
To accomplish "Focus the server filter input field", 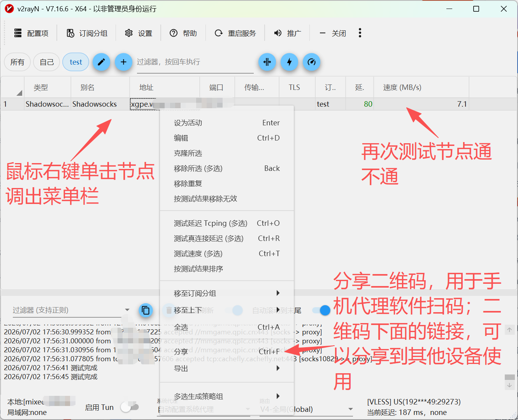I will pyautogui.click(x=195, y=62).
